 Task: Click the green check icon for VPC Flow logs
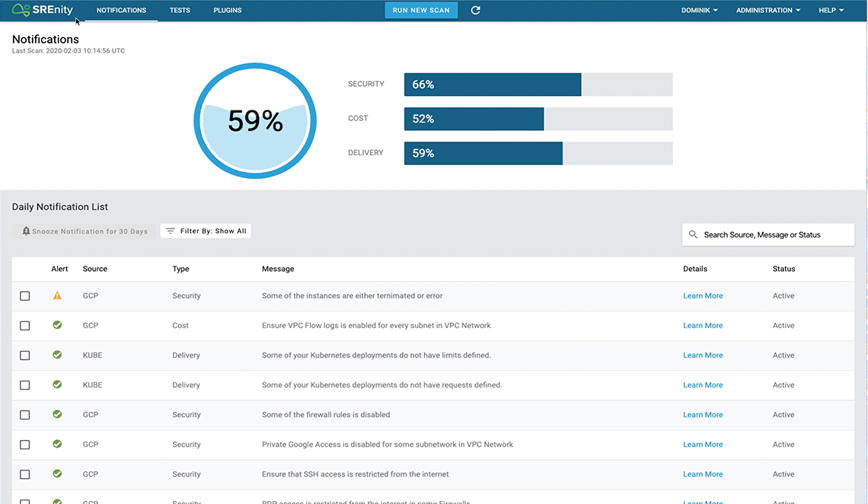pos(57,325)
